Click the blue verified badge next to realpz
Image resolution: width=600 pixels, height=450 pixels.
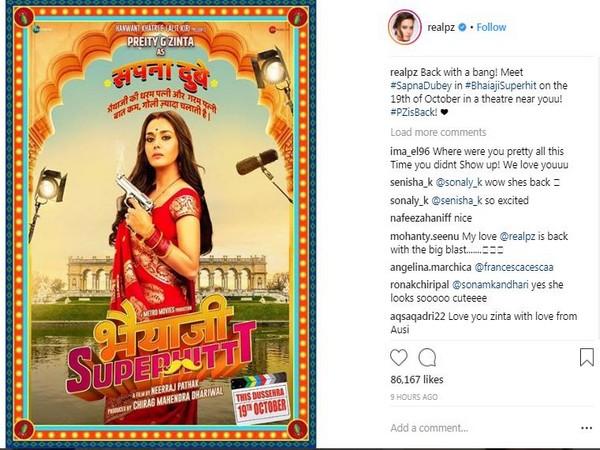click(462, 27)
